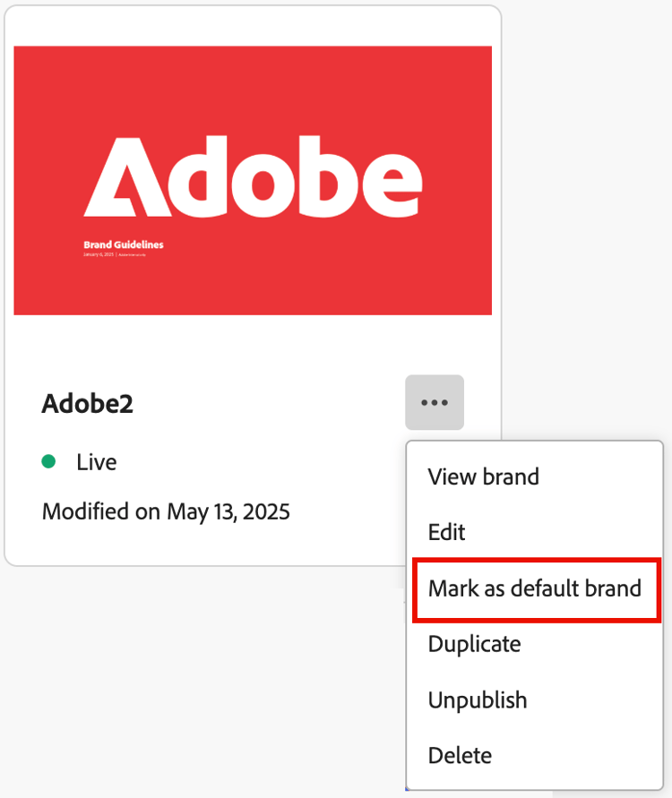Pick Unpublish in the options menu
The width and height of the screenshot is (672, 798).
[x=478, y=699]
